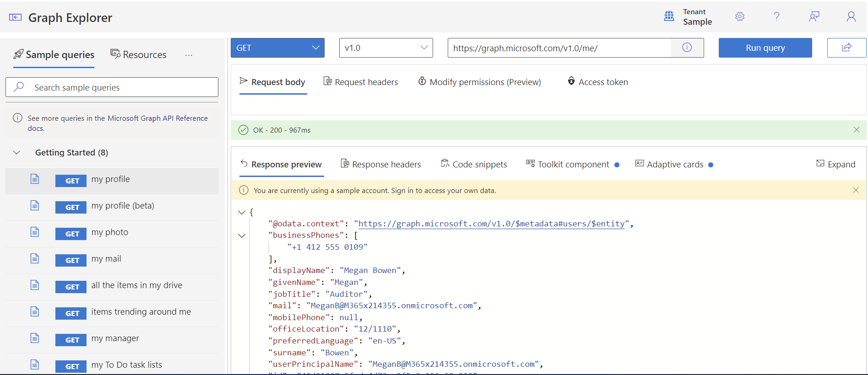This screenshot has width=868, height=375.
Task: Click the sign-in person icon
Action: pyautogui.click(x=851, y=16)
